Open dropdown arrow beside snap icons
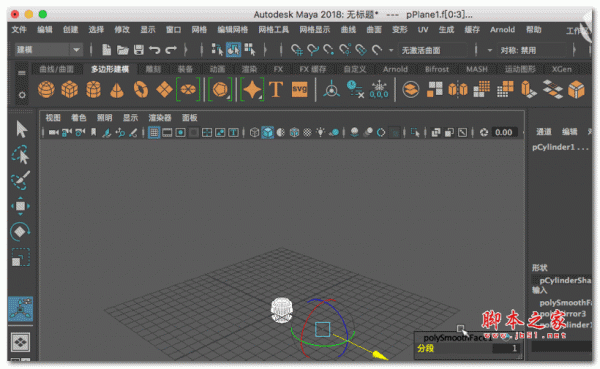Image resolution: width=600 pixels, height=369 pixels. 391,50
